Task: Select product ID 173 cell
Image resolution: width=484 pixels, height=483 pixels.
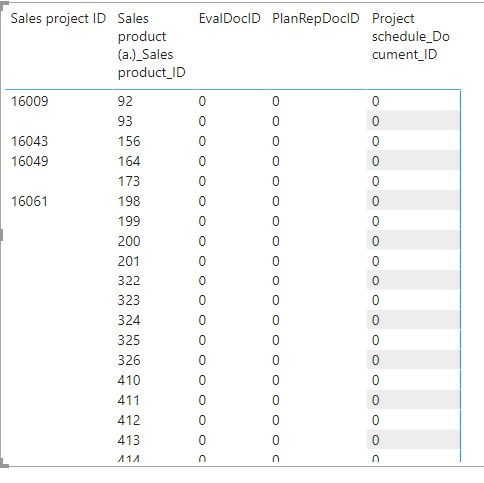Action: click(x=129, y=181)
